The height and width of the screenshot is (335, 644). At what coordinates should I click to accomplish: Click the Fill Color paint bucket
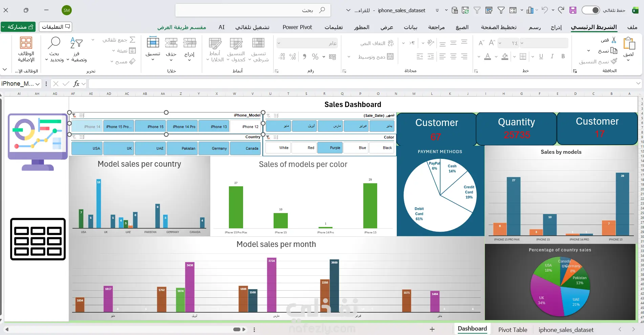coord(505,57)
